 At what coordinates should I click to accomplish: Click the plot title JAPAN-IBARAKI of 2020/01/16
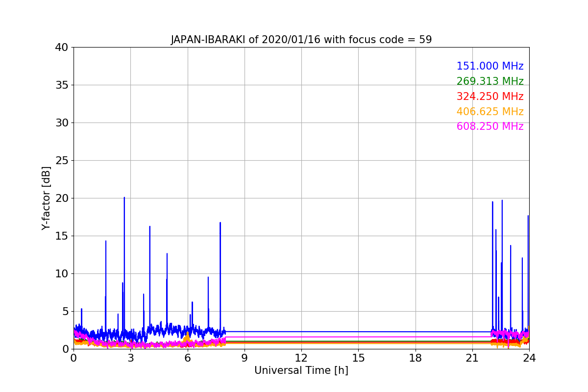click(x=301, y=40)
